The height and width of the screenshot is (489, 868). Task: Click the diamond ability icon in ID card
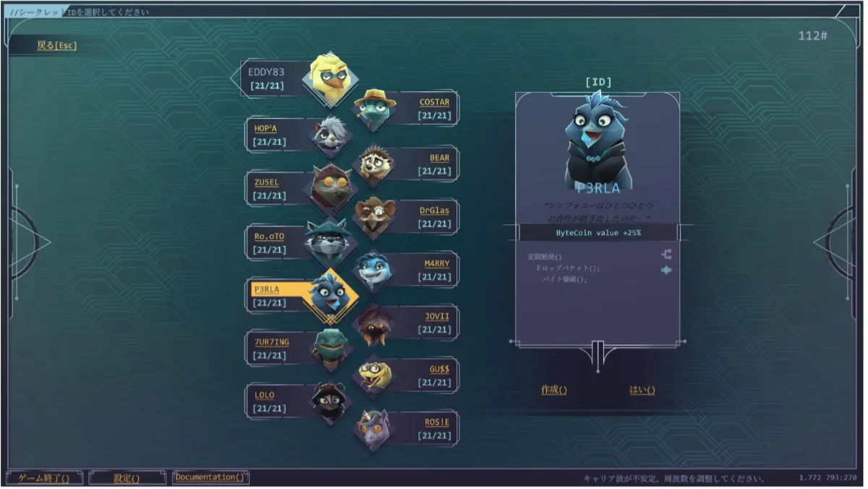[x=666, y=271]
